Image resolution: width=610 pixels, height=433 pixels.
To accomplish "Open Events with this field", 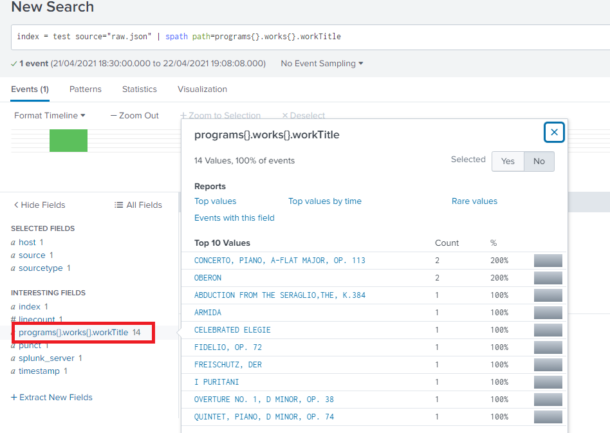I will (x=234, y=218).
